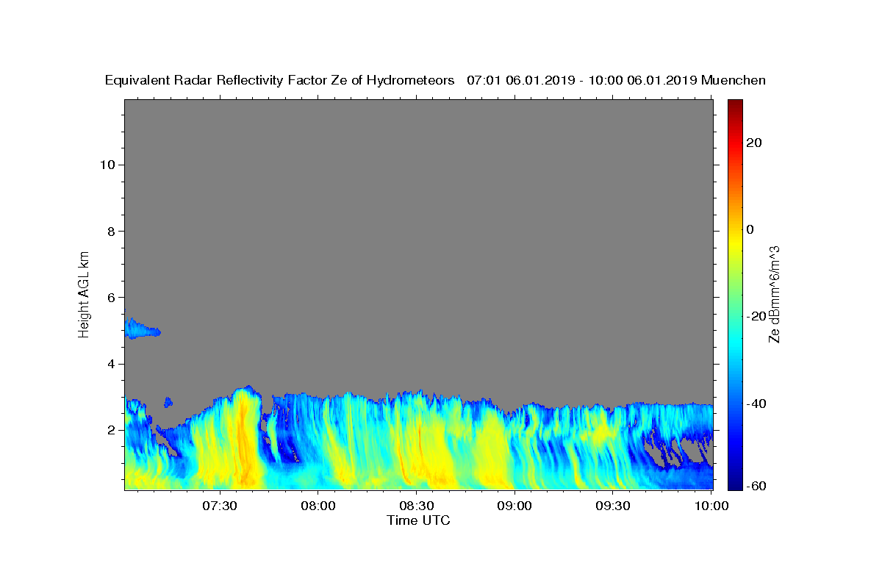The image size is (882, 588).
Task: Click the colorbar label 'Ze dBmm^6/m^3'
Action: tap(774, 293)
